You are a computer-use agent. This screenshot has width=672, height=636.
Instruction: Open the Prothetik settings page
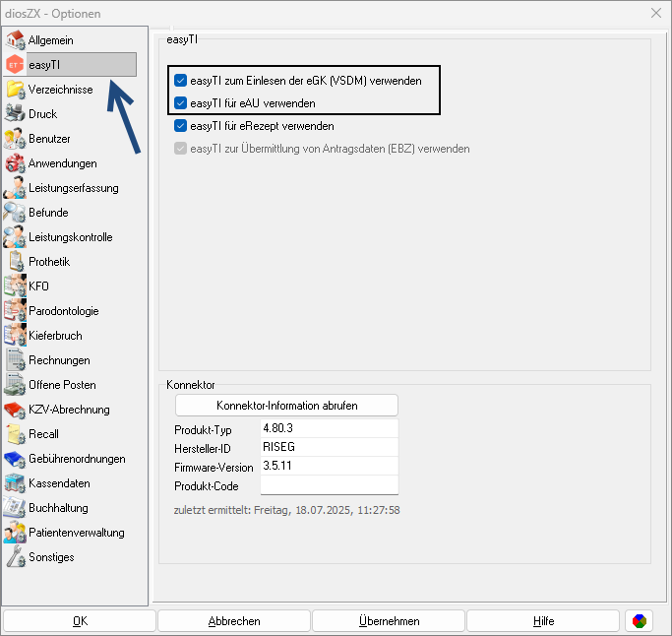pos(49,262)
